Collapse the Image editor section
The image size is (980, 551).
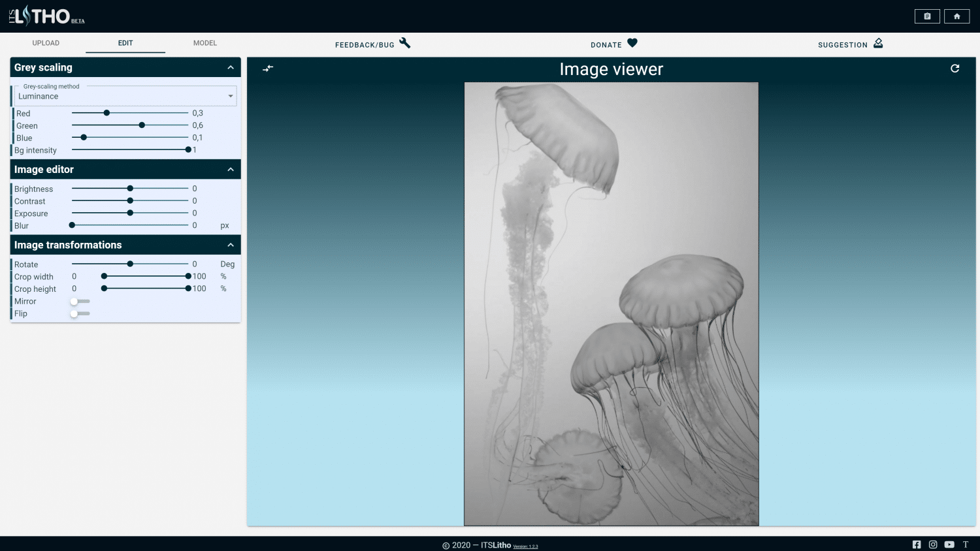[230, 168]
